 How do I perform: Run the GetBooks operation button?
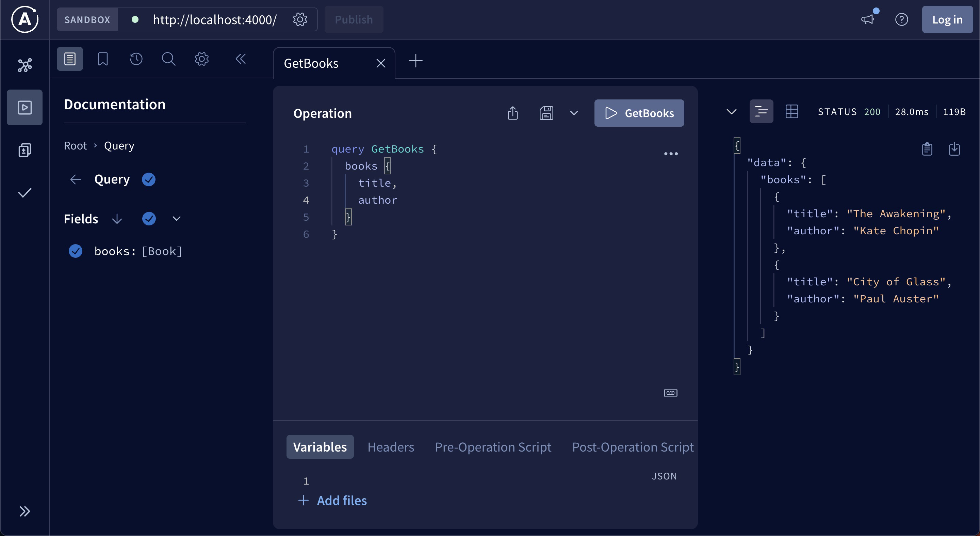pos(639,113)
